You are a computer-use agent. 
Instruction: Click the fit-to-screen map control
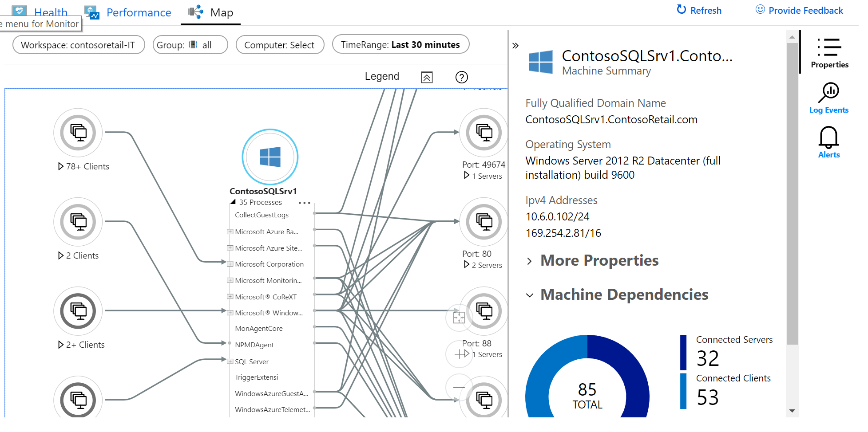459,318
